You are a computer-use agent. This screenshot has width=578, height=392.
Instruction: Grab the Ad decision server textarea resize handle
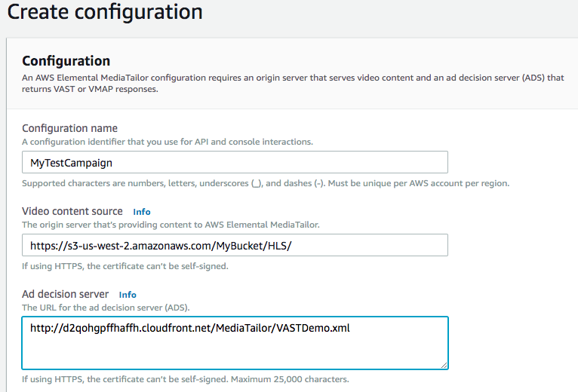(x=444, y=365)
